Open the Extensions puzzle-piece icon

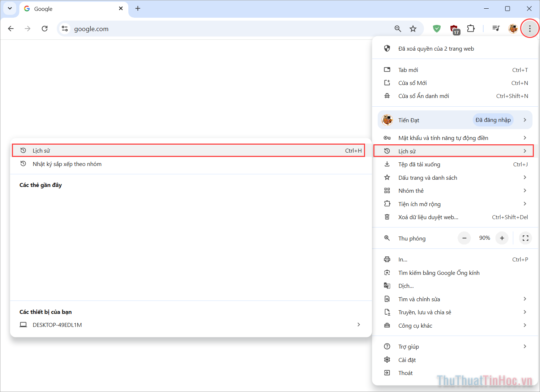click(x=471, y=29)
